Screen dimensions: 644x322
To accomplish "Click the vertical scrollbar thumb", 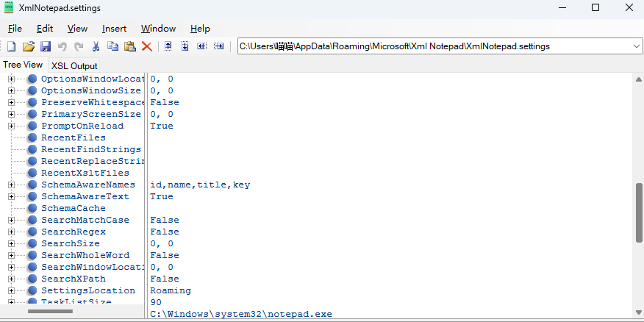I will click(639, 212).
